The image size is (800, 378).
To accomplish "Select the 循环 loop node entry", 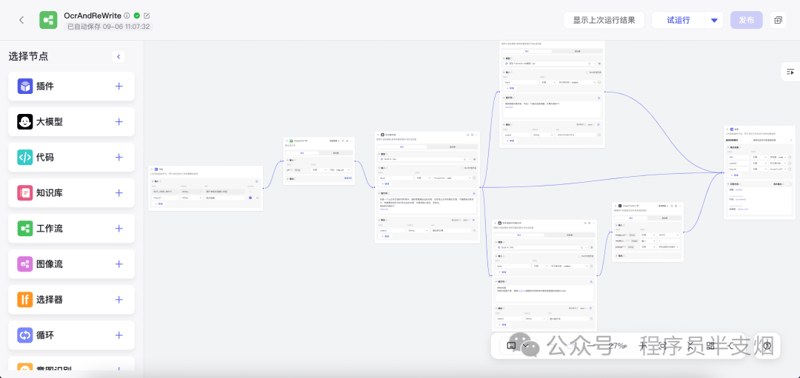I will click(71, 335).
